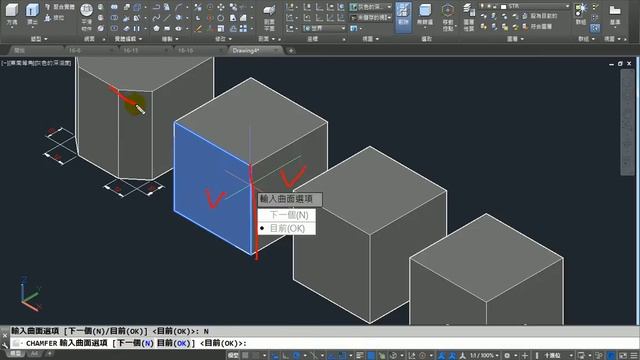Open workspace switching gear in status bar
The width and height of the screenshot is (640, 360).
point(507,356)
